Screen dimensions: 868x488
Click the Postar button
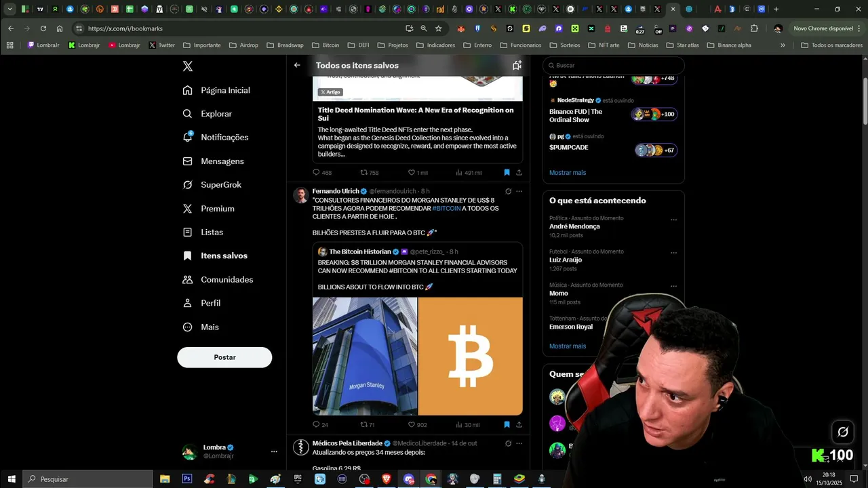pyautogui.click(x=224, y=357)
